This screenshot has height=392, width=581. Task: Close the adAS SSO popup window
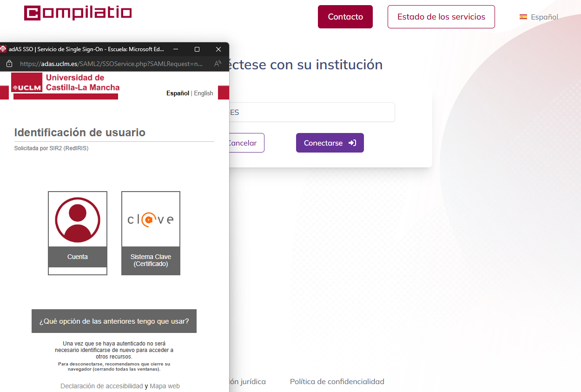tap(218, 49)
